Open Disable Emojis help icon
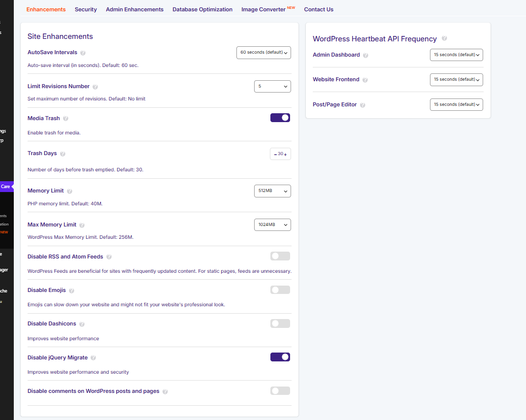 (71, 291)
